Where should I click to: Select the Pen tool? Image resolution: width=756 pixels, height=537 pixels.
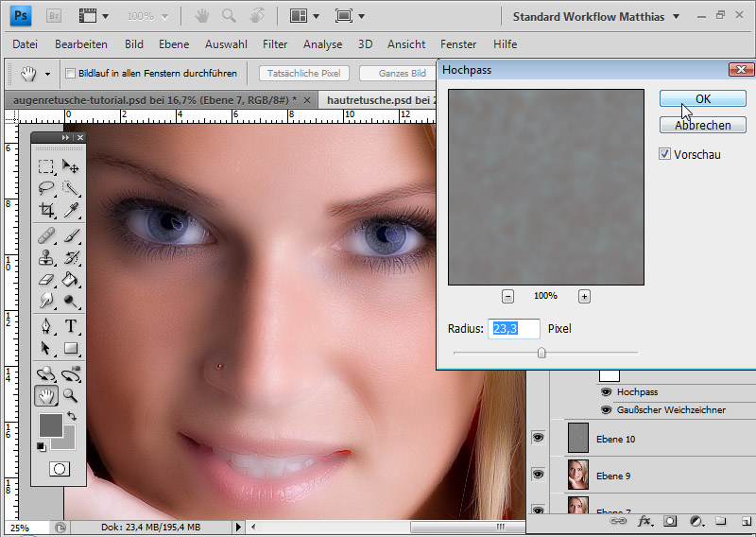45,326
